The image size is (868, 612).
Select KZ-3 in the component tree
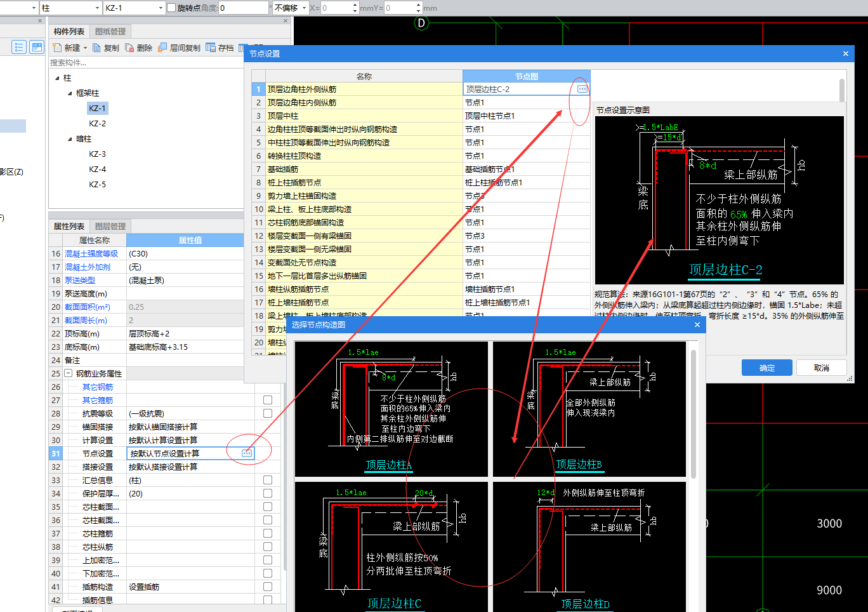point(98,154)
